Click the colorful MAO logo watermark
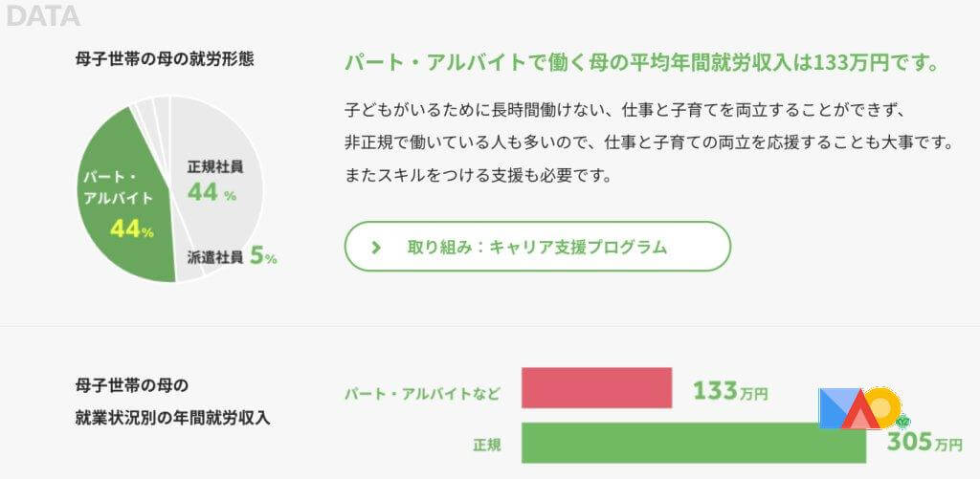The height and width of the screenshot is (479, 980). pyautogui.click(x=859, y=408)
